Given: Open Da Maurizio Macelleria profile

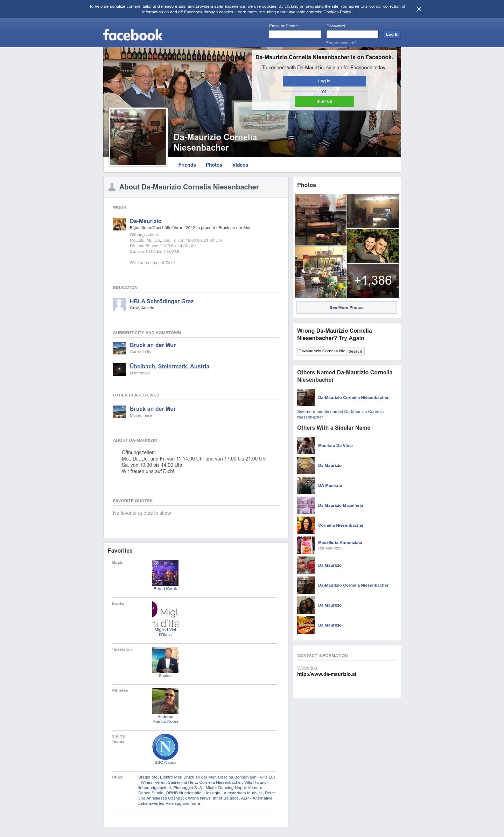Looking at the screenshot, I should pyautogui.click(x=341, y=505).
